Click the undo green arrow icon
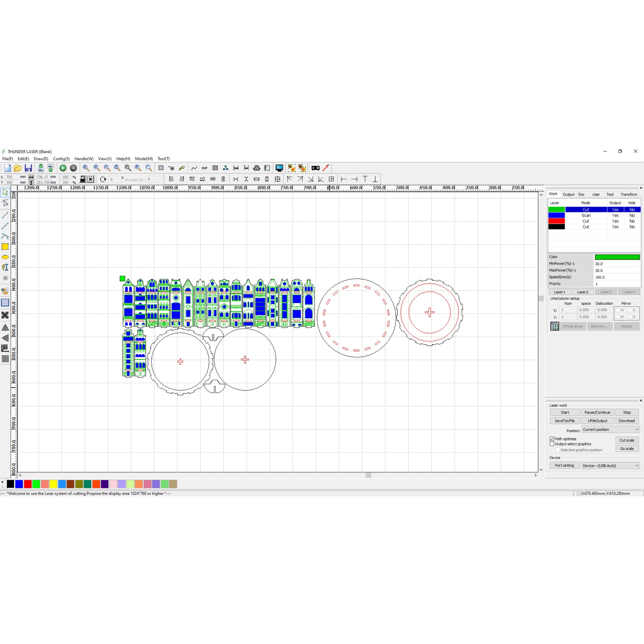This screenshot has width=644, height=644. (x=63, y=168)
